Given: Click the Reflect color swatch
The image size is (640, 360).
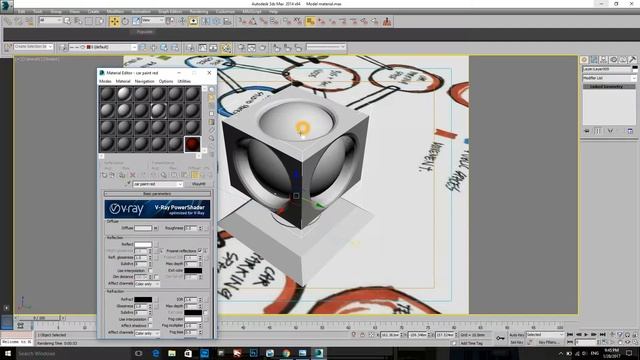Looking at the screenshot, I should [143, 244].
